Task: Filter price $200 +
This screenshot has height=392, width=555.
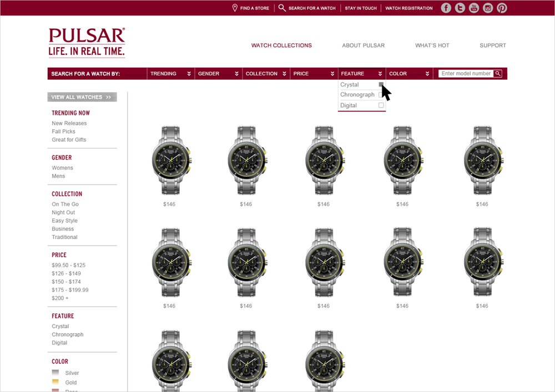Action: [60, 298]
